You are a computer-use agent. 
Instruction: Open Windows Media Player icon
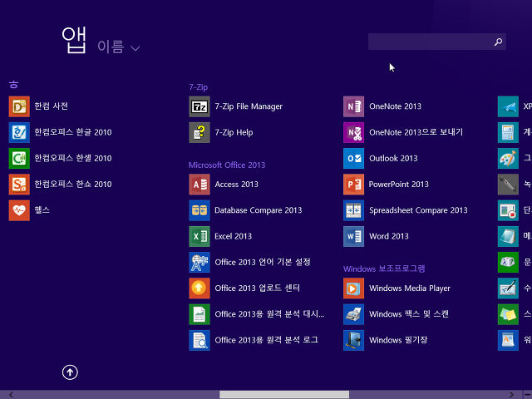point(353,288)
